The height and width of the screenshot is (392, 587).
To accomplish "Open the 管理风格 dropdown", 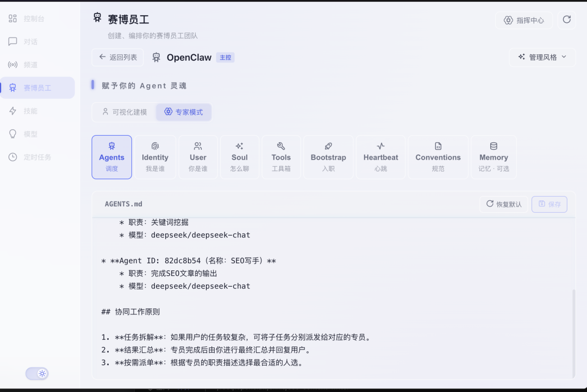I will tap(542, 57).
